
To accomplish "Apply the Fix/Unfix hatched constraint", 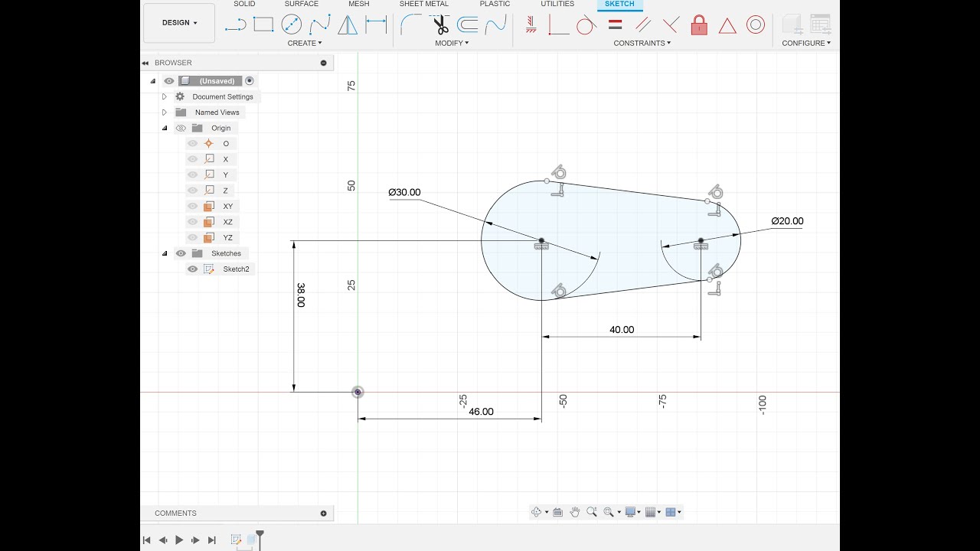I will point(531,24).
